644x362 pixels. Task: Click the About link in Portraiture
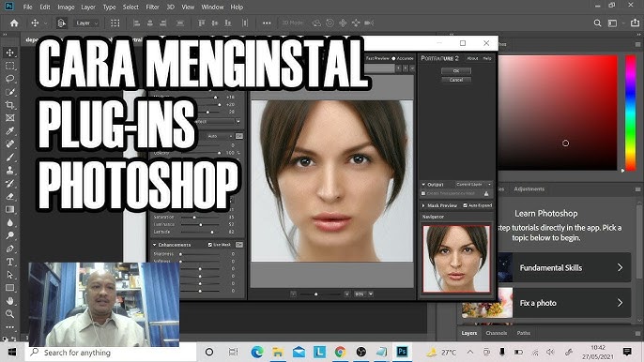[472, 58]
